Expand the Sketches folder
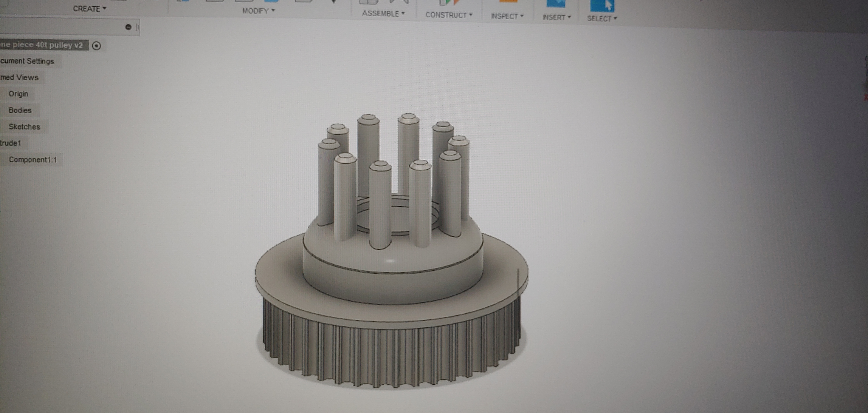Viewport: 868px width, 413px height. click(24, 127)
